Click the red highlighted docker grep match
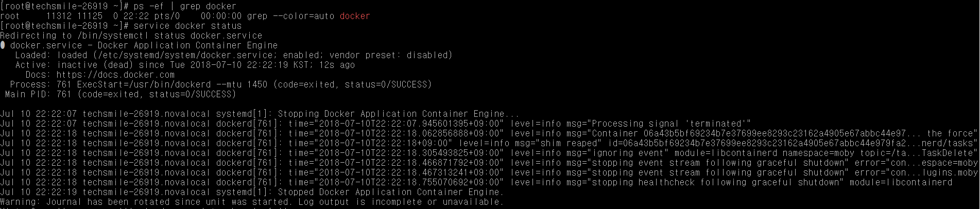The width and height of the screenshot is (980, 209). tap(354, 16)
